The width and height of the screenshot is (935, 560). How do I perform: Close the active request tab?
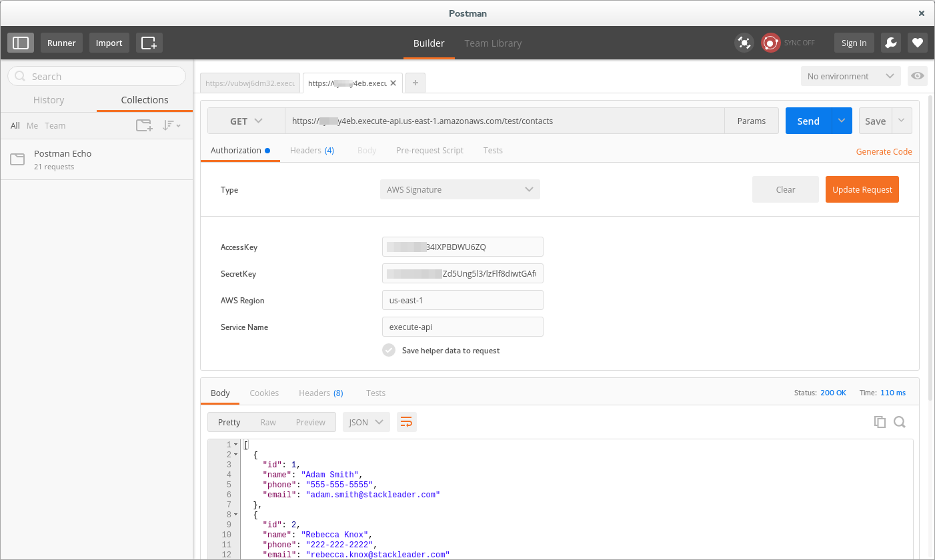tap(393, 83)
